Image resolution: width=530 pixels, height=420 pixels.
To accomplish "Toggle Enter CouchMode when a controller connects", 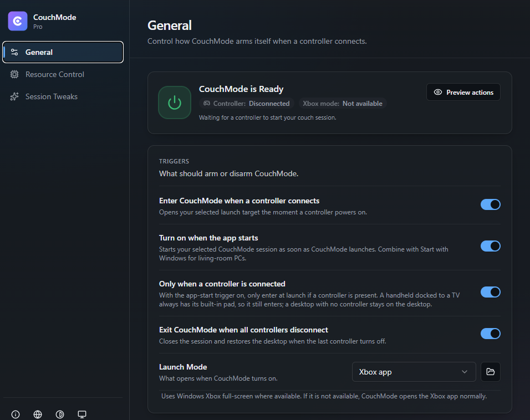I will point(491,204).
